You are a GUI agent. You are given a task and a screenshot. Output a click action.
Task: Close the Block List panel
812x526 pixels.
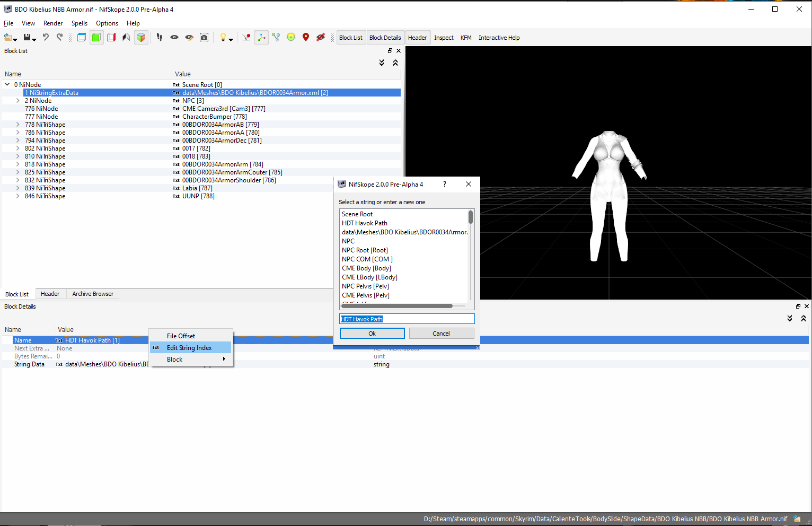[x=399, y=51]
